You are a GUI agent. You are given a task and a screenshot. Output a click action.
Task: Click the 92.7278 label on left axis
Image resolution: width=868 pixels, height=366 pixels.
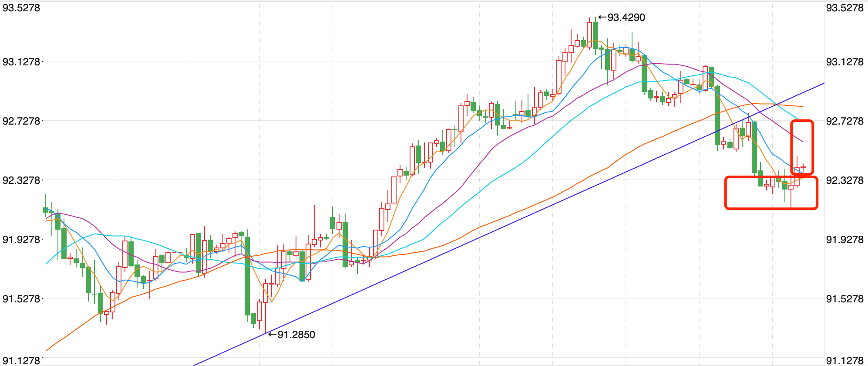(x=21, y=121)
